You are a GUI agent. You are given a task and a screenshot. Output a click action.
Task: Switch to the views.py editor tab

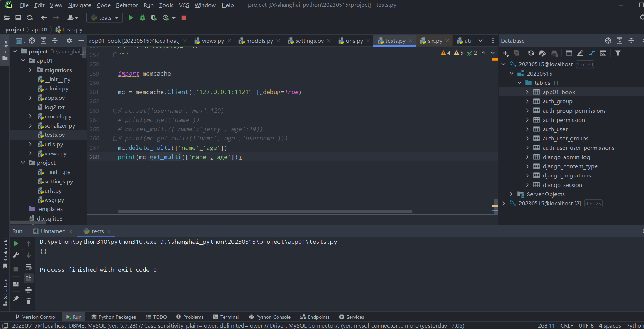[213, 41]
